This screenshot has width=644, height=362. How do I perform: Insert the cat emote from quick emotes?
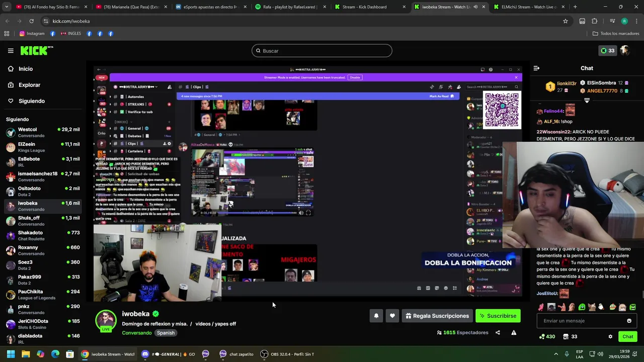(592, 307)
